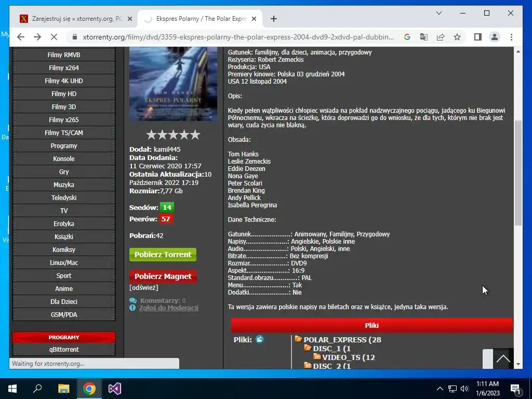Rate the torrent with the third star

pyautogui.click(x=174, y=135)
